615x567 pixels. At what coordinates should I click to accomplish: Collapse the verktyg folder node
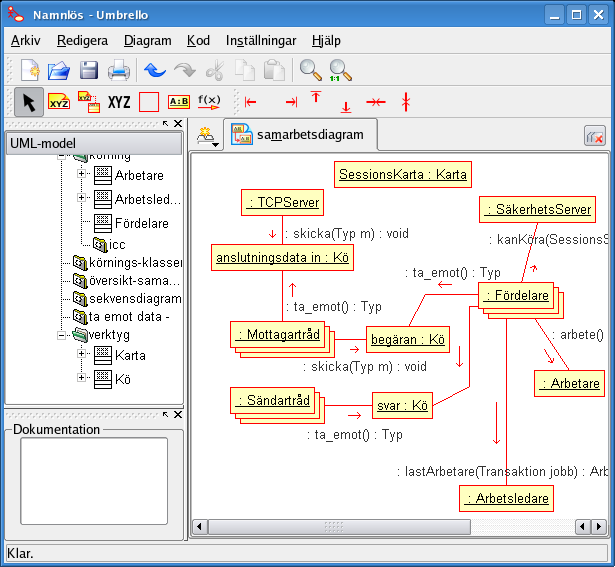61,335
